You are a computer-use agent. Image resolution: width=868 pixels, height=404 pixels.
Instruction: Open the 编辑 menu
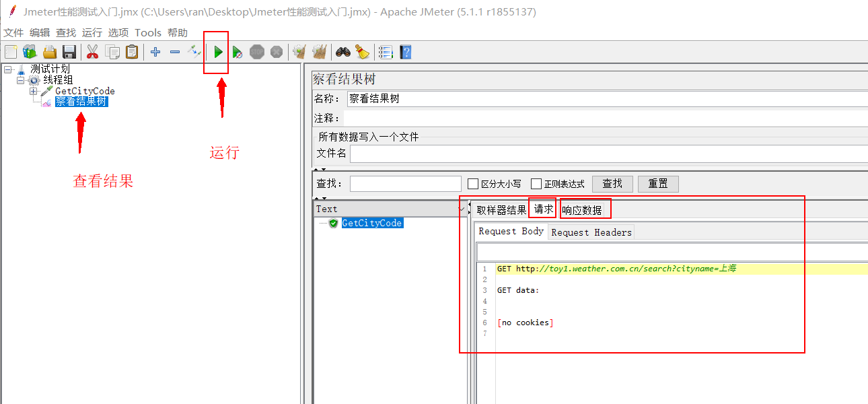tap(40, 32)
